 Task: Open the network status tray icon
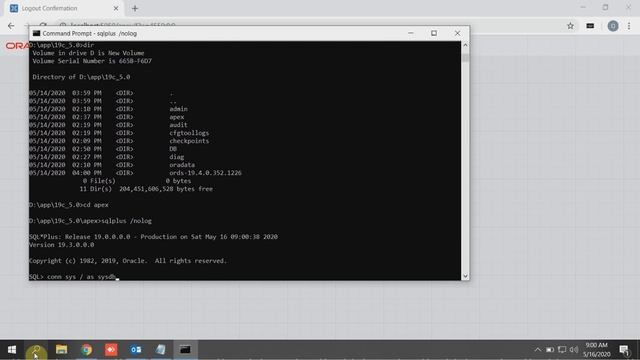coord(562,350)
